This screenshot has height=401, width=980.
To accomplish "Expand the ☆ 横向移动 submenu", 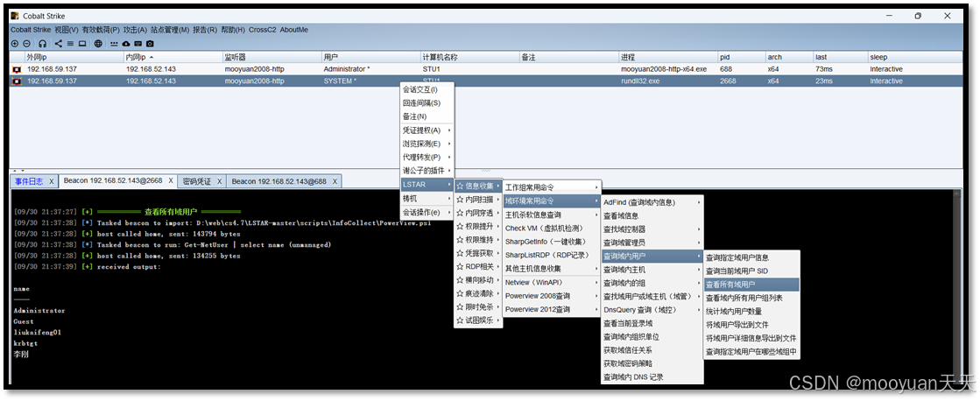I will (478, 280).
